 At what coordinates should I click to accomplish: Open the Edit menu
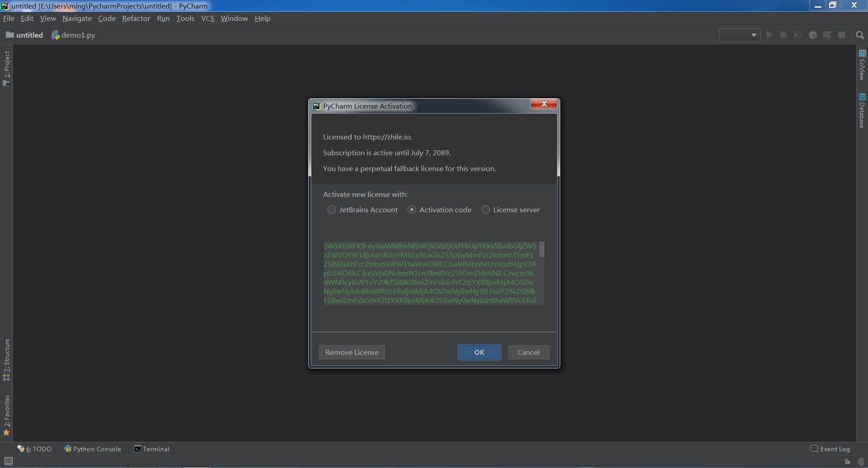(x=27, y=18)
